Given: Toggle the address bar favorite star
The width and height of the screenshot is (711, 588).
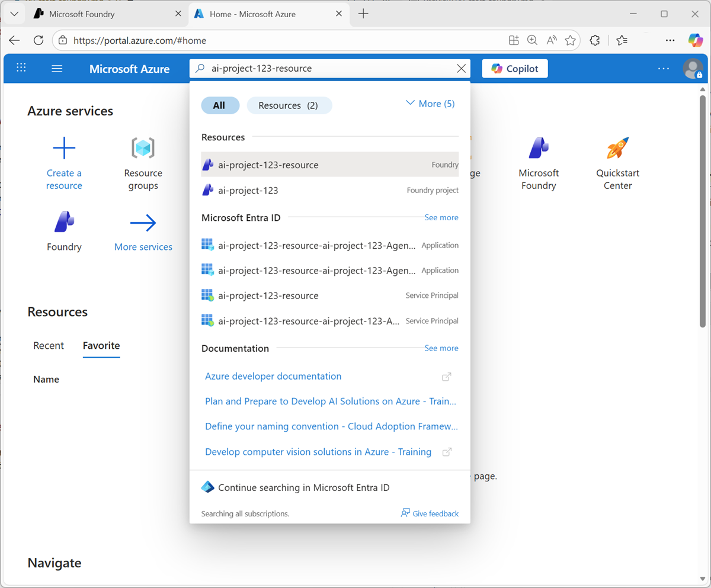Looking at the screenshot, I should pos(570,40).
